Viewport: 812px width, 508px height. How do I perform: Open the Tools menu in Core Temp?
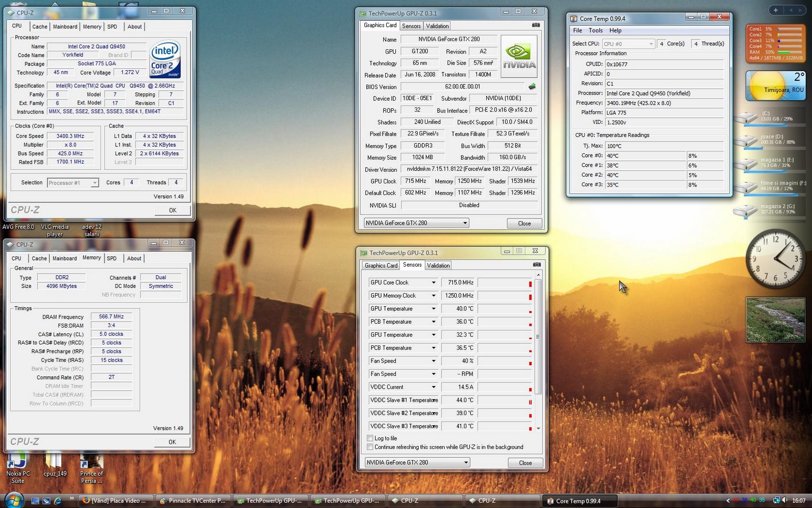click(x=595, y=30)
